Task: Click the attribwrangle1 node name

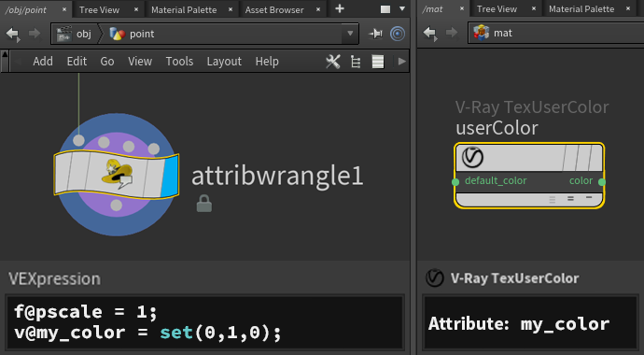Action: click(x=277, y=176)
